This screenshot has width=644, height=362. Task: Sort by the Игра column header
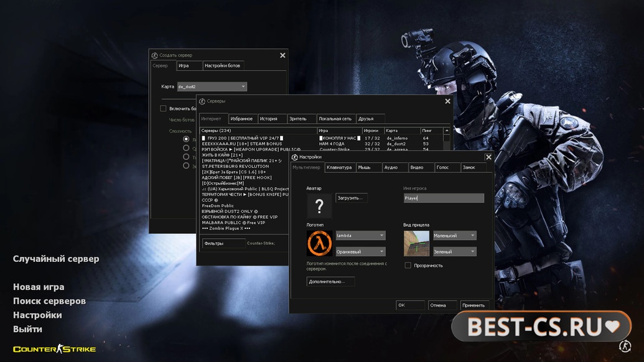click(339, 131)
